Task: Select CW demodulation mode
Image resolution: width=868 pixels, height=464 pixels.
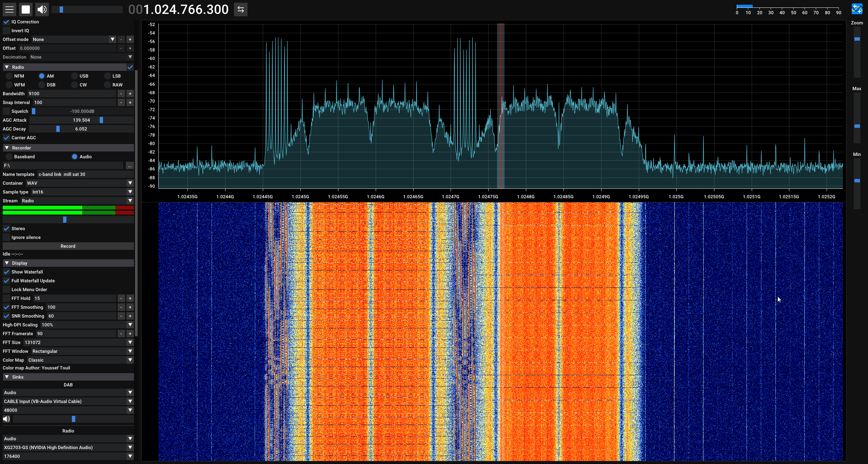Action: click(75, 85)
